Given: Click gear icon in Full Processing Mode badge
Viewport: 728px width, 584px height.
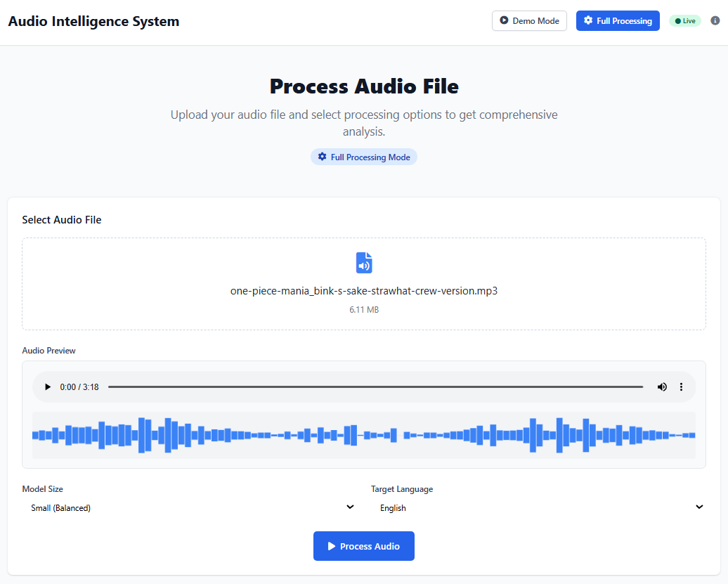Looking at the screenshot, I should [x=322, y=157].
